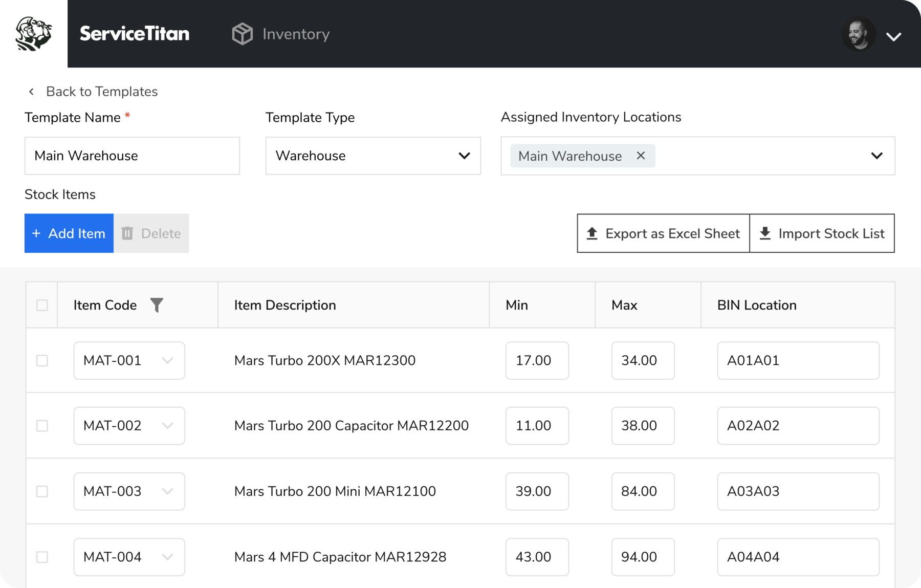The image size is (921, 588).
Task: Check the checkbox for row MAT-004
Action: pos(41,557)
